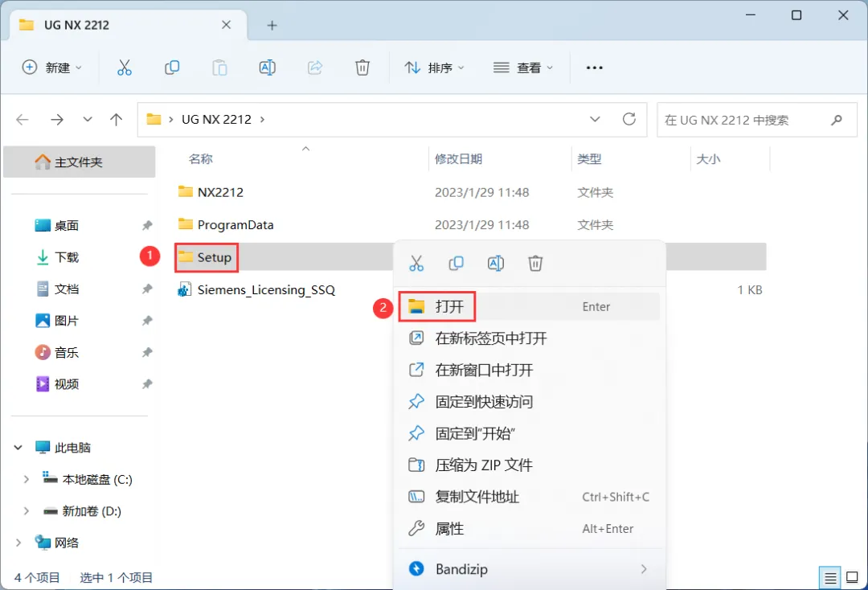Click the Cut icon in the toolbar
868x590 pixels.
click(125, 68)
